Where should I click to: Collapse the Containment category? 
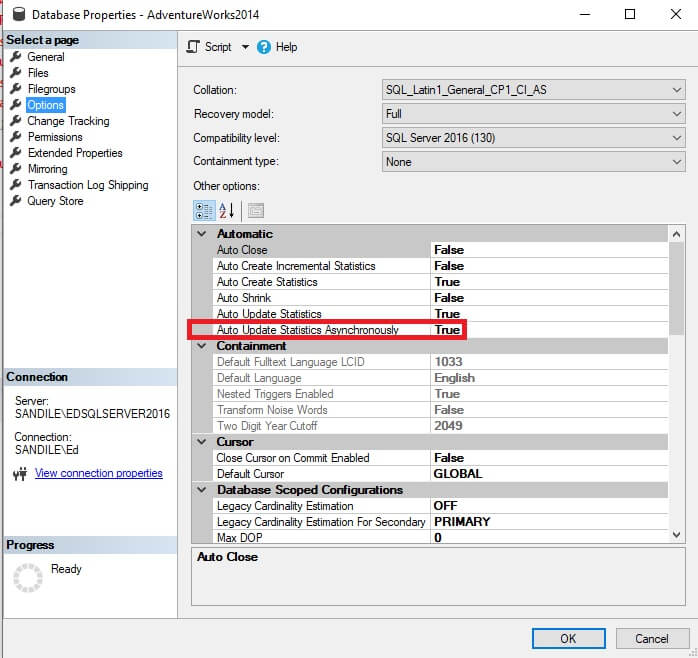[x=202, y=346]
